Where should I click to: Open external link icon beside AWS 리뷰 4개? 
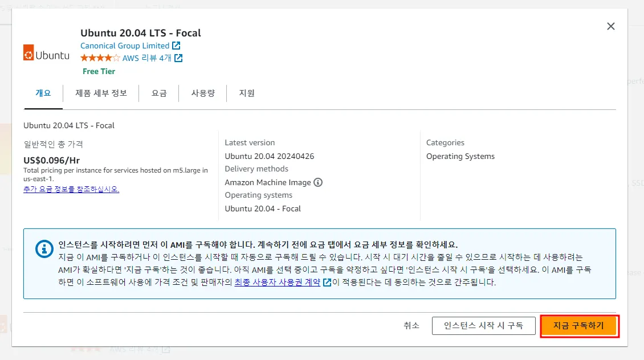pyautogui.click(x=178, y=58)
